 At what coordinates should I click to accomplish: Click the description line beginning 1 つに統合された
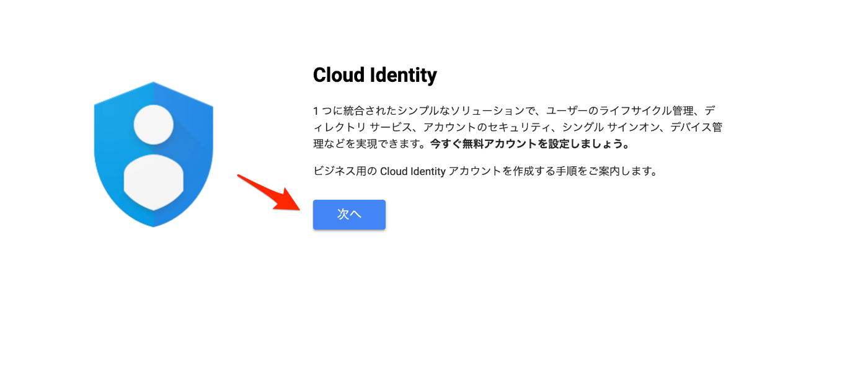[515, 111]
